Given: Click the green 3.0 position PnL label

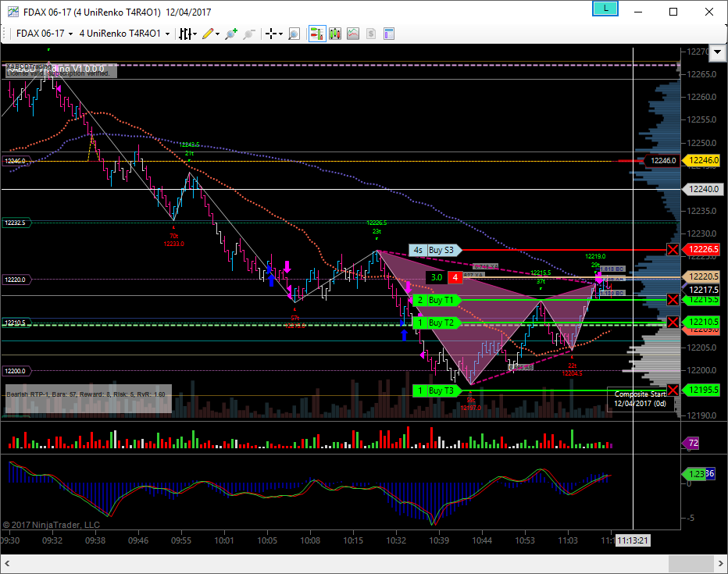Looking at the screenshot, I should point(437,277).
